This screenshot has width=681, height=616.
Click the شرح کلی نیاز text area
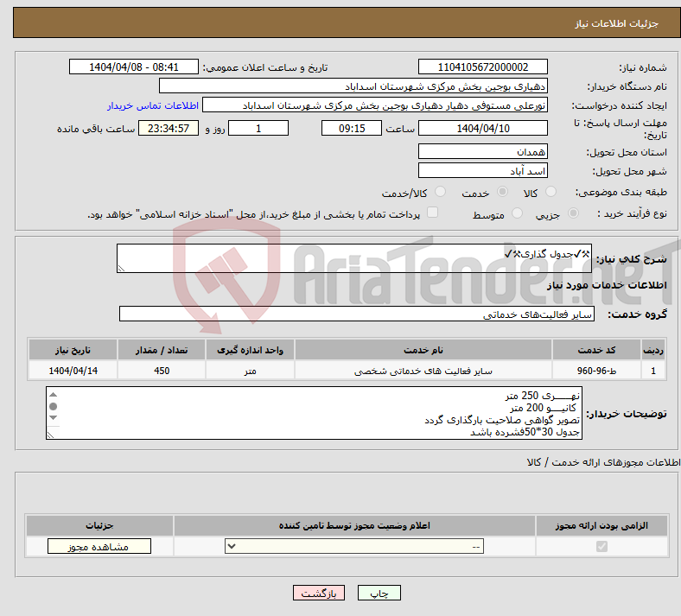click(x=354, y=258)
